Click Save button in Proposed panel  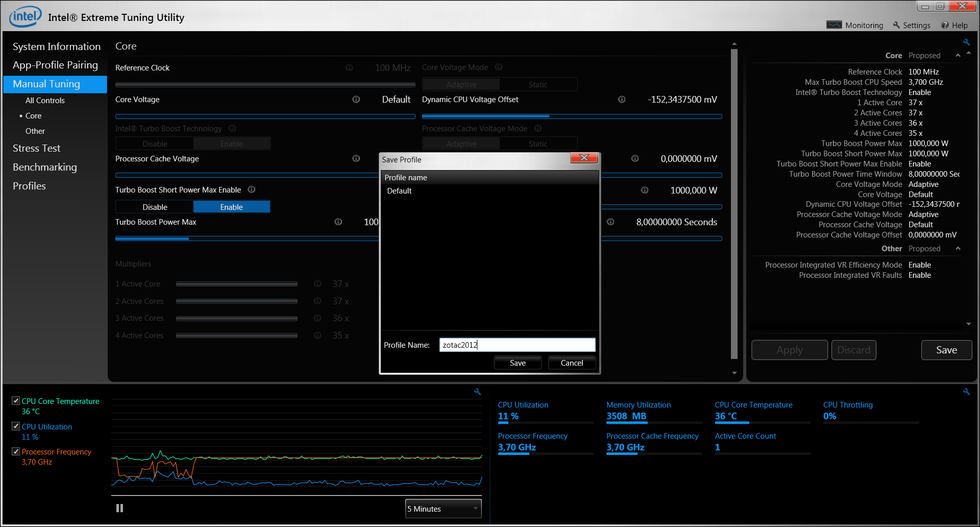946,350
